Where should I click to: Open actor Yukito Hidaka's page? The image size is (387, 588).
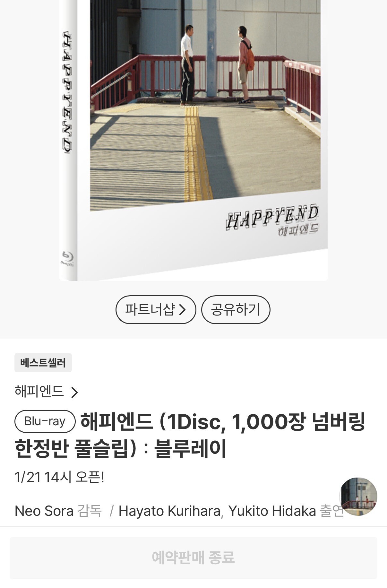click(272, 511)
